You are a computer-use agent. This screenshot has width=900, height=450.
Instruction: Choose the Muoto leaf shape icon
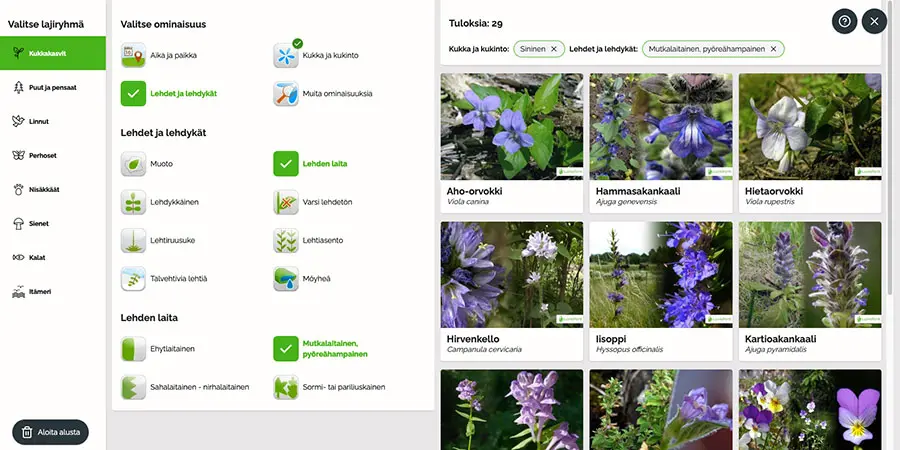coord(133,164)
